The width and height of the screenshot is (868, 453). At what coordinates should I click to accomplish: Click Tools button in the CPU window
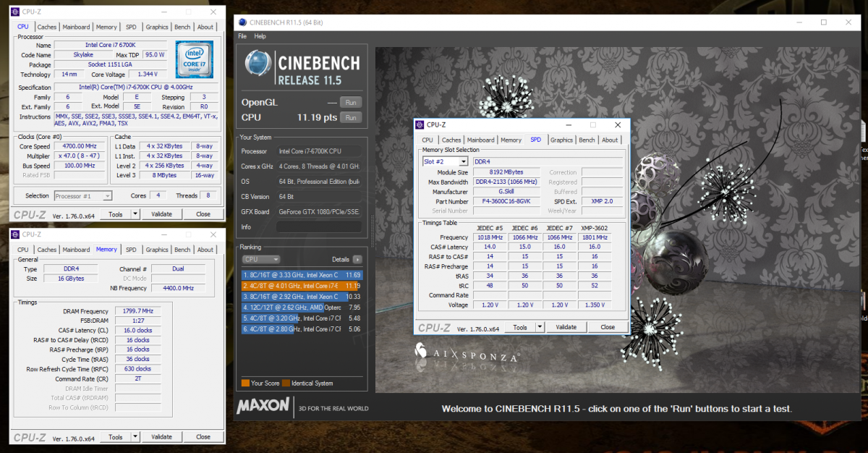(x=116, y=214)
